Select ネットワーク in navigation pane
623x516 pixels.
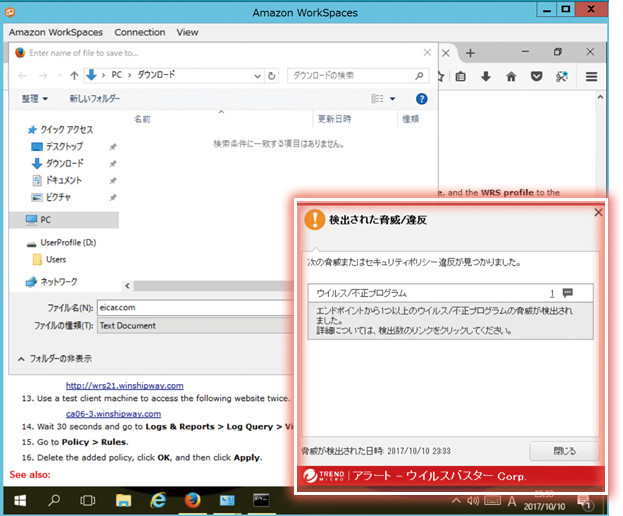point(51,282)
